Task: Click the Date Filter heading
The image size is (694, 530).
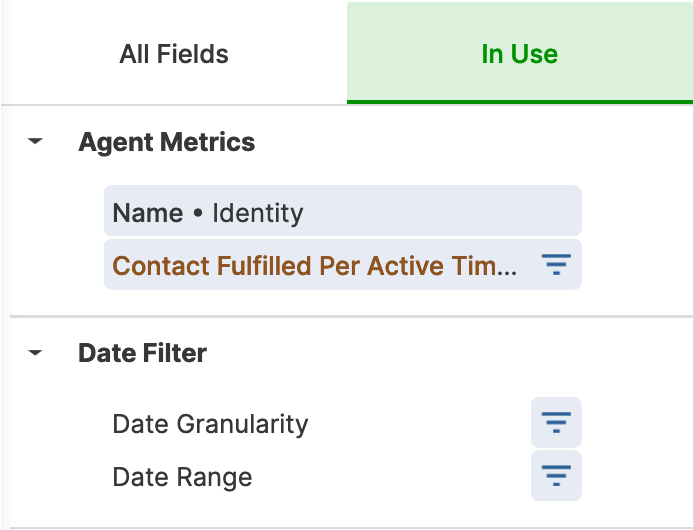Action: (143, 353)
